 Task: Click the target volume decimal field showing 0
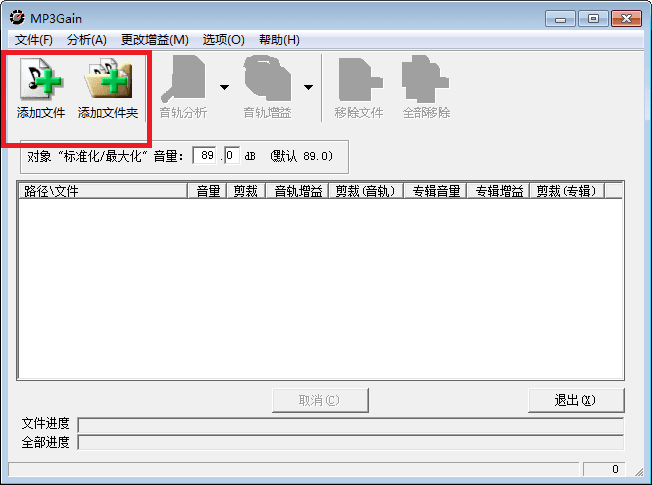click(232, 156)
